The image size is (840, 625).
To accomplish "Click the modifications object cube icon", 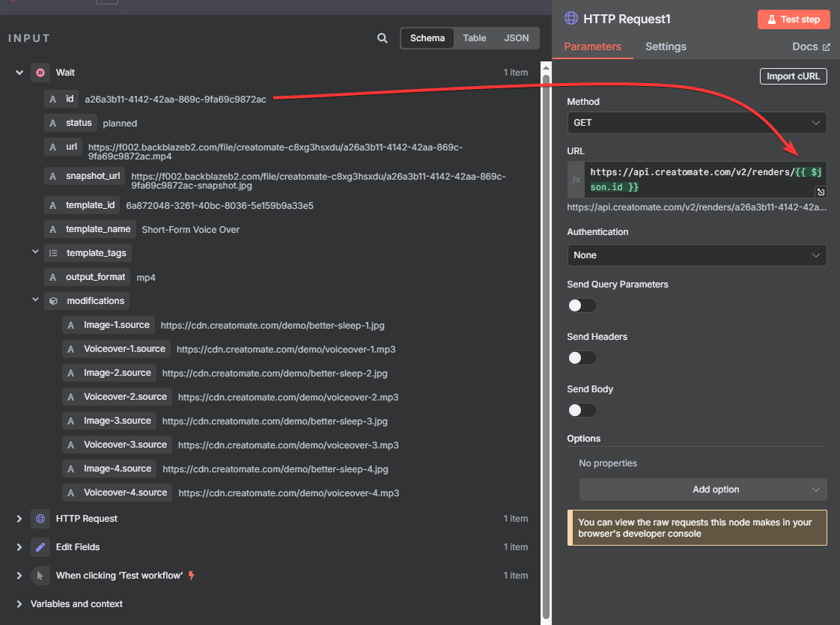I will (53, 301).
